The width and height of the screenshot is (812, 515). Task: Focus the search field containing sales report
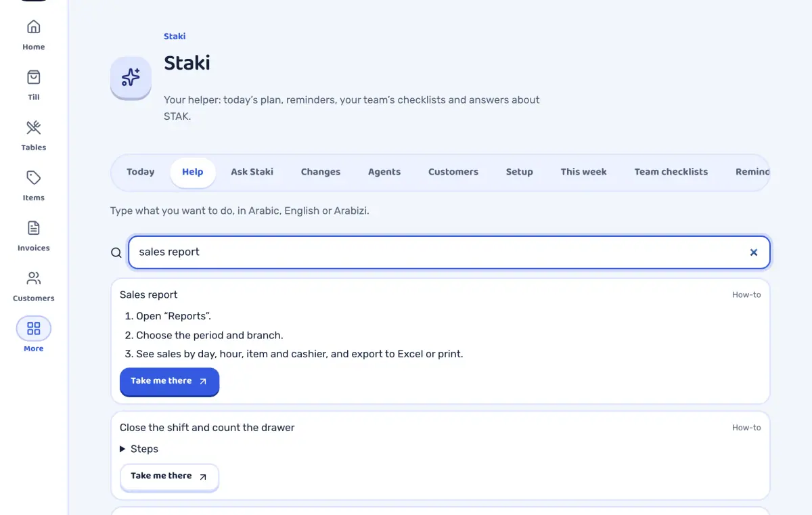point(449,252)
